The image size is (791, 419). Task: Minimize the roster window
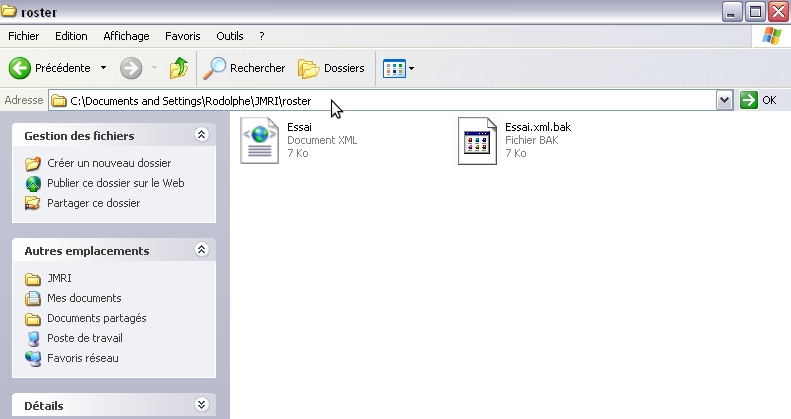[731, 12]
